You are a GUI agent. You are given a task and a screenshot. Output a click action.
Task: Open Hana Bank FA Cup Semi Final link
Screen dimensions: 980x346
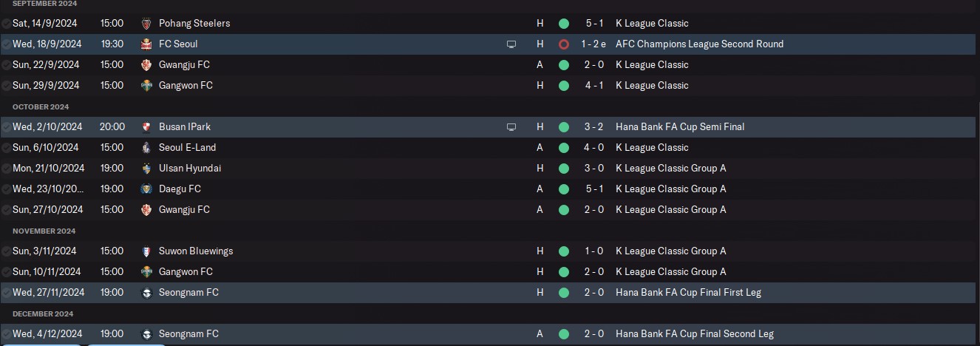point(680,127)
